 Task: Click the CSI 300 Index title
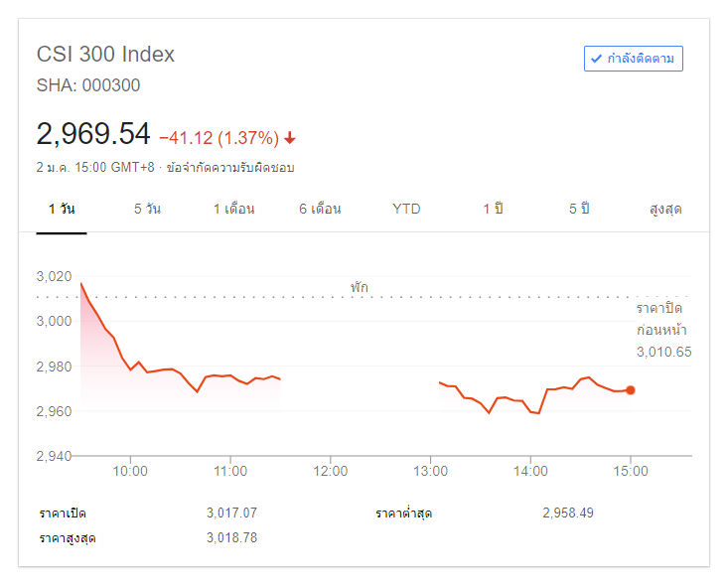click(x=105, y=55)
